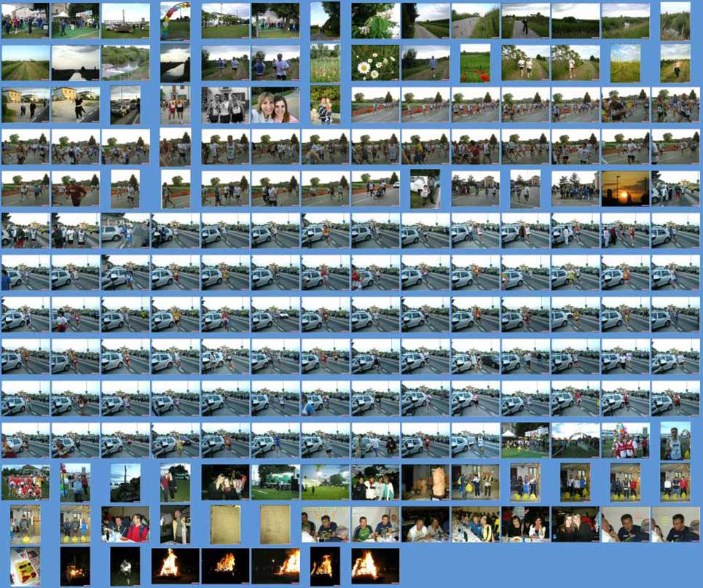Select the lone figure in darkness photo
Viewport: 703px width, 588px height.
tap(125, 566)
